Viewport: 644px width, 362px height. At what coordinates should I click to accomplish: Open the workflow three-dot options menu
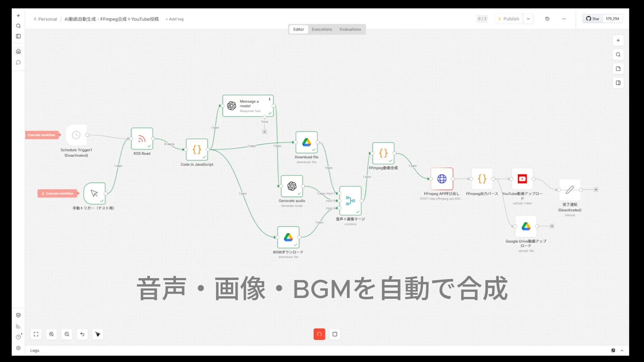(564, 19)
